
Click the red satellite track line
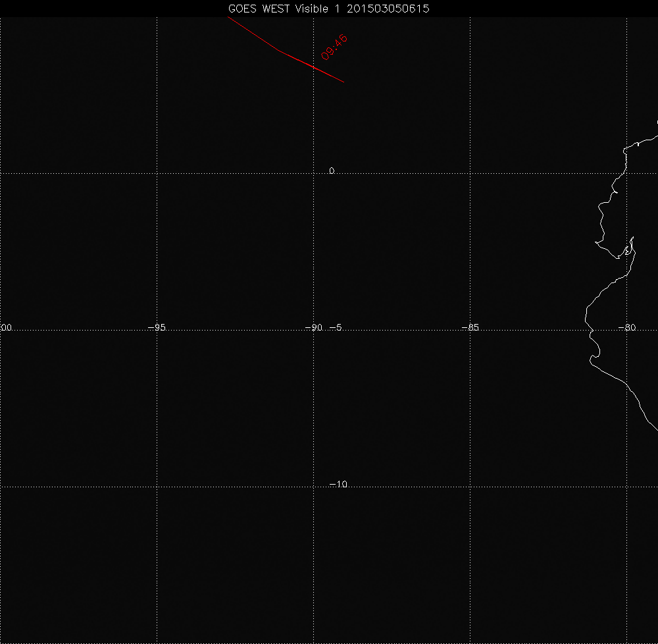[x=279, y=51]
